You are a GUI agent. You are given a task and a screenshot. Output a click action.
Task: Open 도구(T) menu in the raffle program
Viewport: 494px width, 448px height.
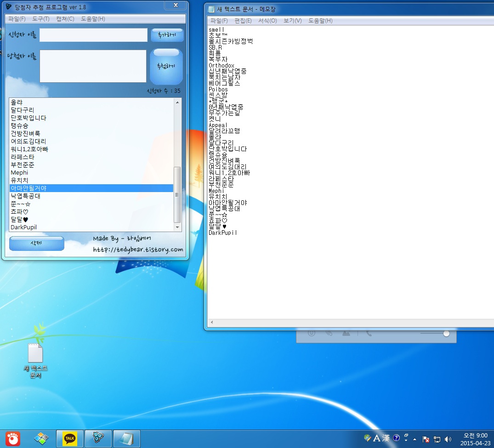(40, 19)
